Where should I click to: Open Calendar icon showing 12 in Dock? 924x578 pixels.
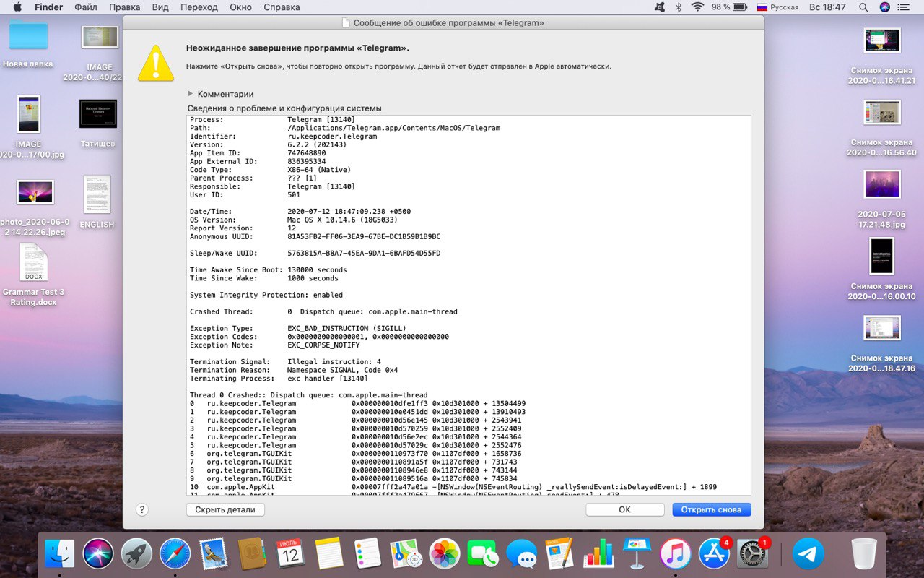(290, 554)
